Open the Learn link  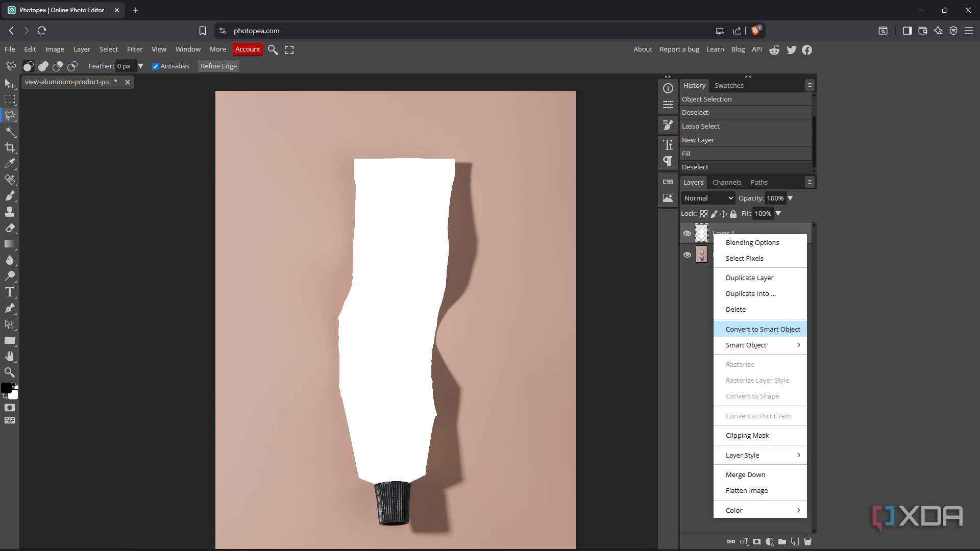(x=715, y=49)
